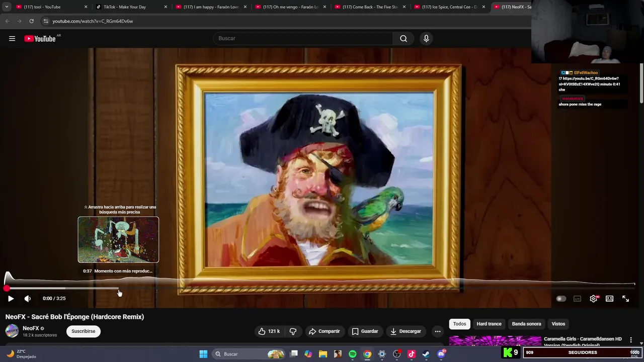Toggle the autoplay switch in player

(x=561, y=299)
